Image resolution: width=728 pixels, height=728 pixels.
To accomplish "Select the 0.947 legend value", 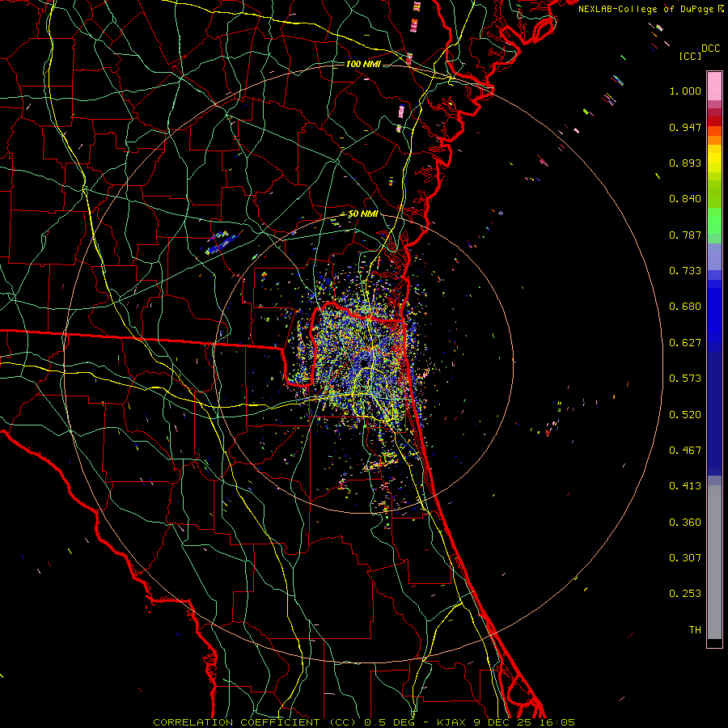I will [685, 127].
